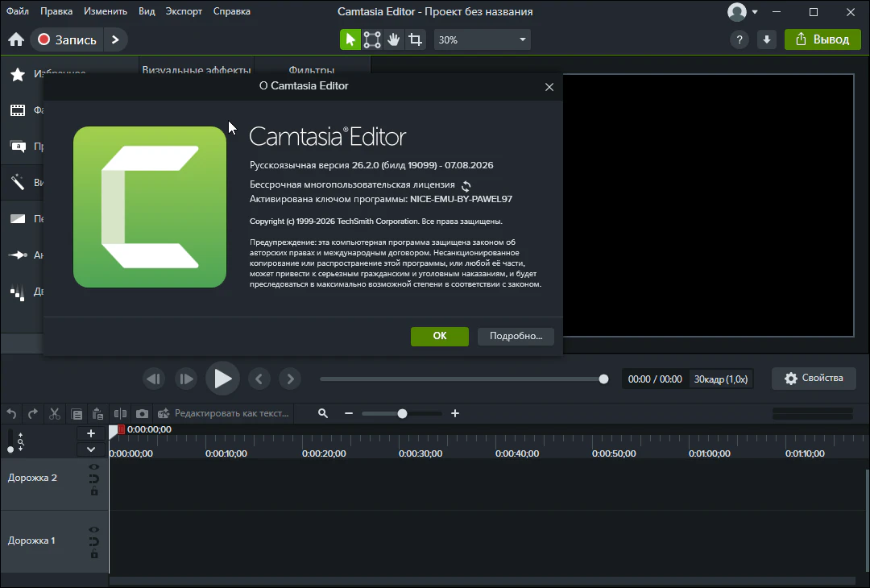Open the account dropdown arrow
Image resolution: width=870 pixels, height=588 pixels.
point(755,11)
